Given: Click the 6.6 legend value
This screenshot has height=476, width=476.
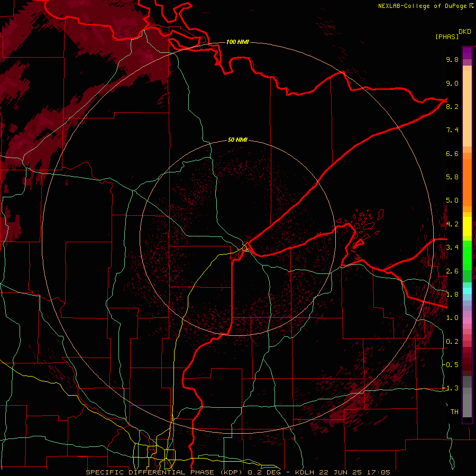Looking at the screenshot, I should point(452,153).
